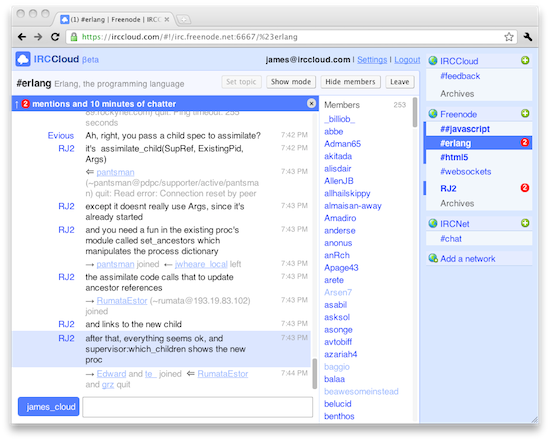Click the Evious nickname in chat
This screenshot has width=550, height=441.
click(x=61, y=136)
